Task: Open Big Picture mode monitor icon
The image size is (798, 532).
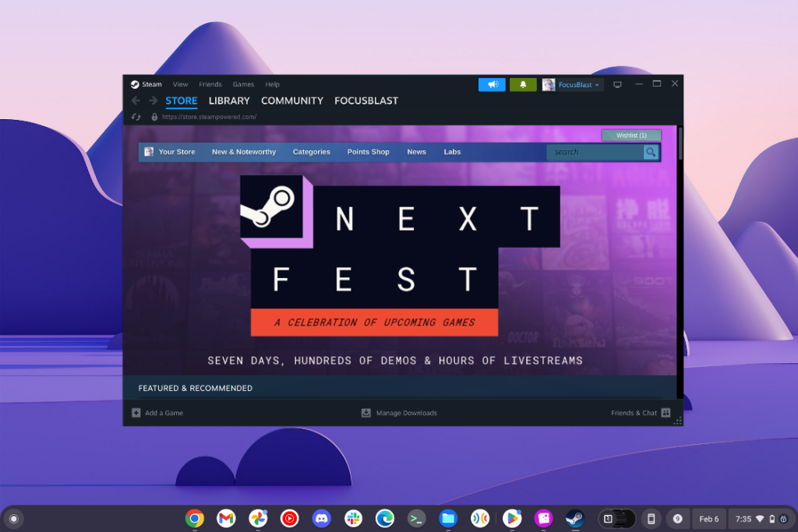Action: coord(617,85)
